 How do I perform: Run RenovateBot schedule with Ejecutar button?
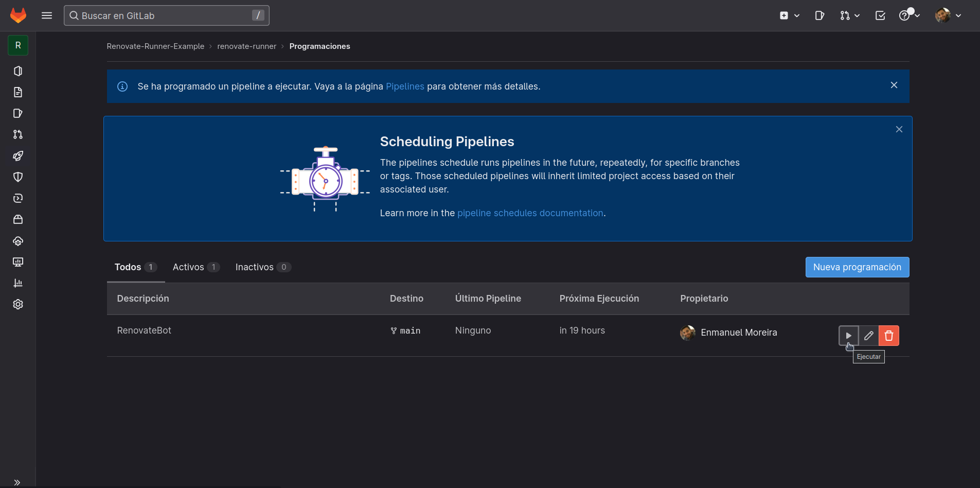click(848, 336)
